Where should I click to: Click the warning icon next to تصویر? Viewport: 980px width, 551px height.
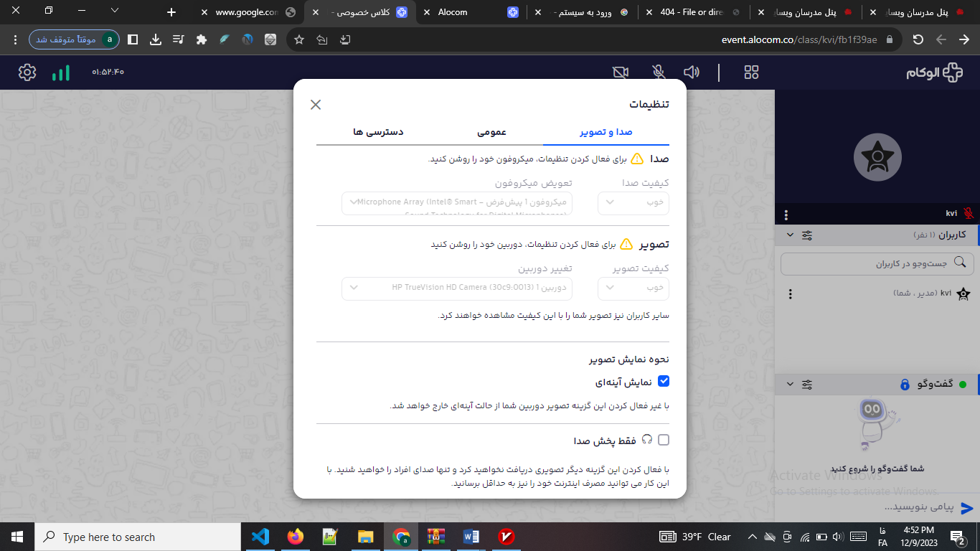coord(626,244)
